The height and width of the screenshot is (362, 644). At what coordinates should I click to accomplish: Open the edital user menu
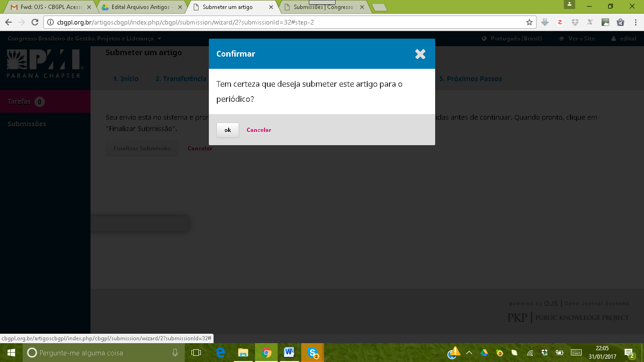tap(624, 39)
